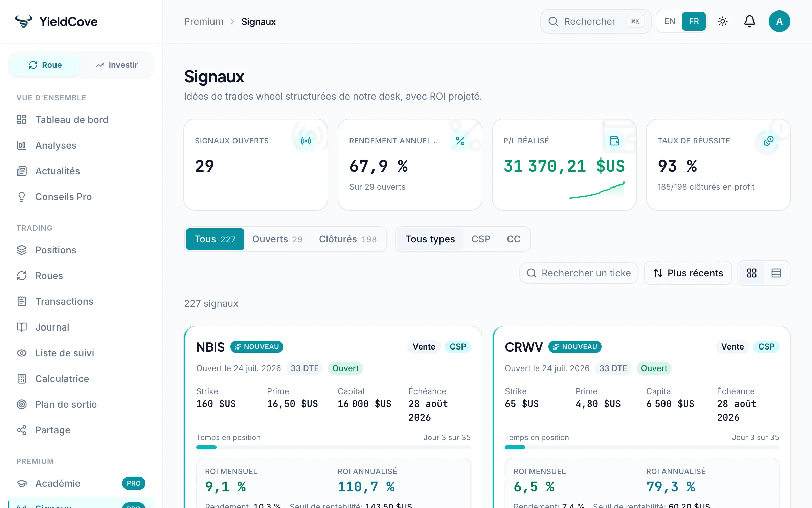The width and height of the screenshot is (812, 508).
Task: Click the Liste de suivi eye icon
Action: tap(22, 353)
